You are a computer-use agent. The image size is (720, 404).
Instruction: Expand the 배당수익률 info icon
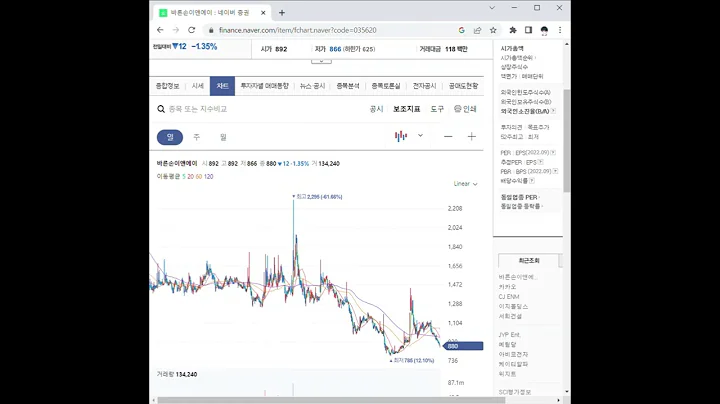(x=532, y=181)
